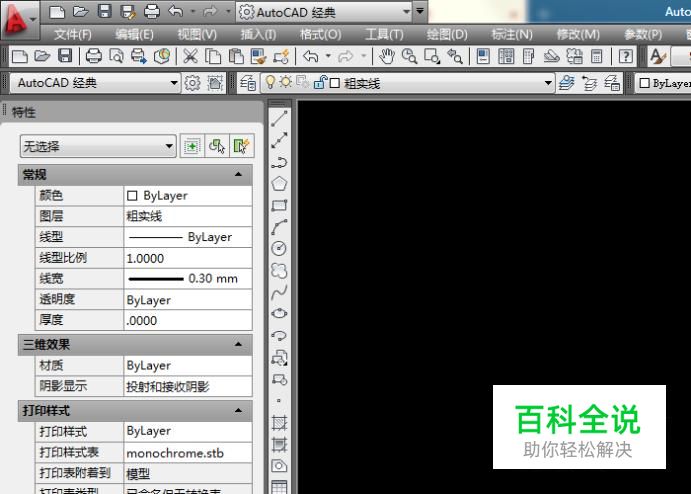Viewport: 691px width, 494px height.
Task: Toggle layer lock padlock icon
Action: (x=320, y=82)
